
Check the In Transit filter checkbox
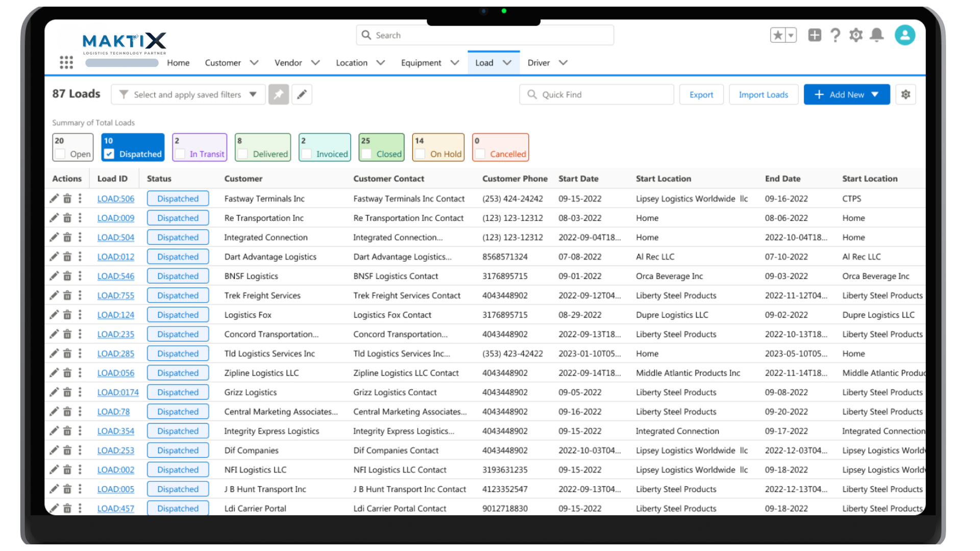[x=180, y=154]
